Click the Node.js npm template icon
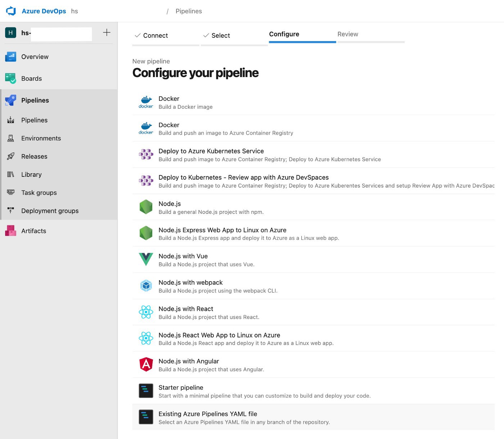 pos(146,207)
